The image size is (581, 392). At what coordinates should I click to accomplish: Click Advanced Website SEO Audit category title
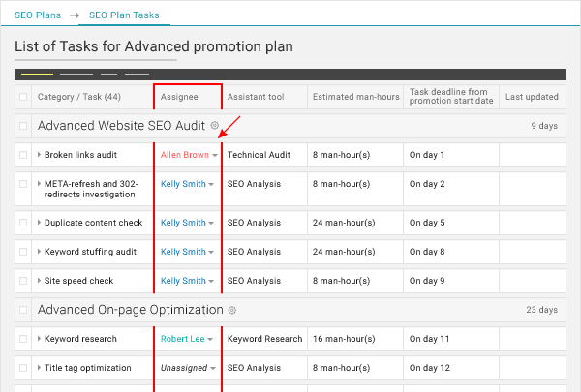(121, 126)
